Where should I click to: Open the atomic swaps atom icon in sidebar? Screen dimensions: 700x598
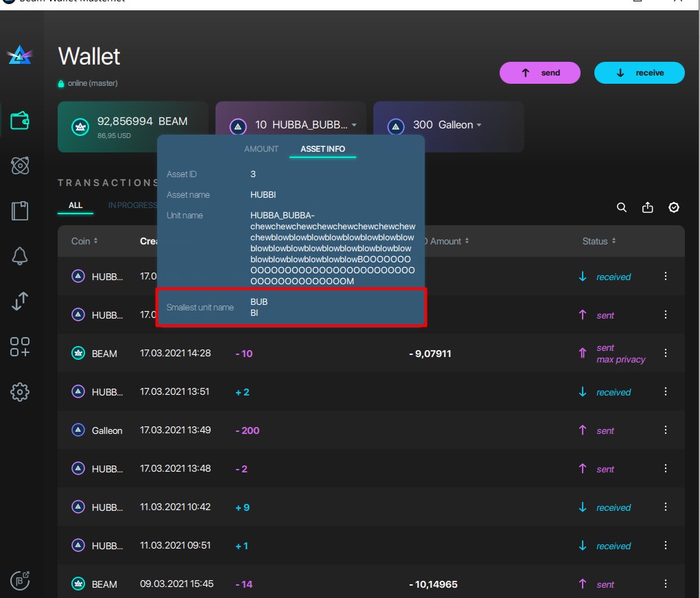20,165
